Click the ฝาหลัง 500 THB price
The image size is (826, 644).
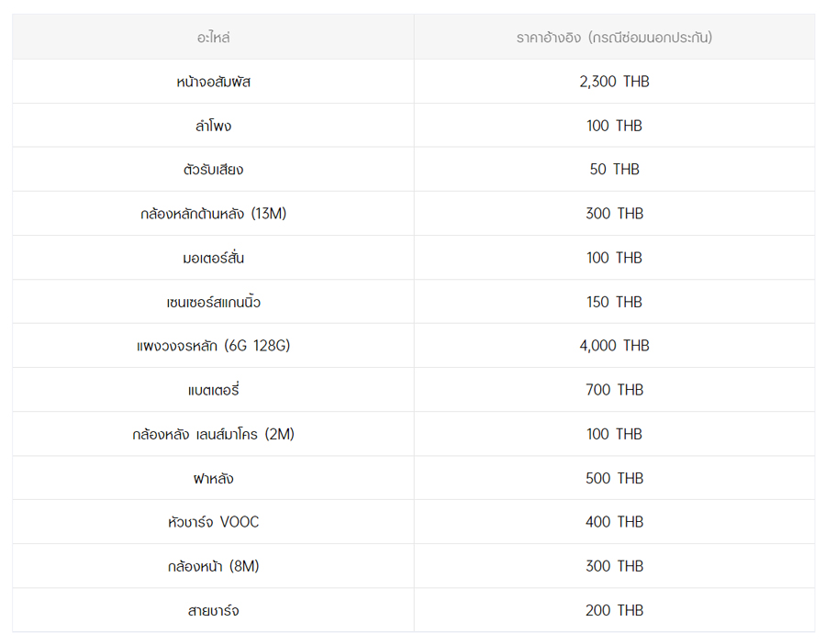click(x=614, y=478)
